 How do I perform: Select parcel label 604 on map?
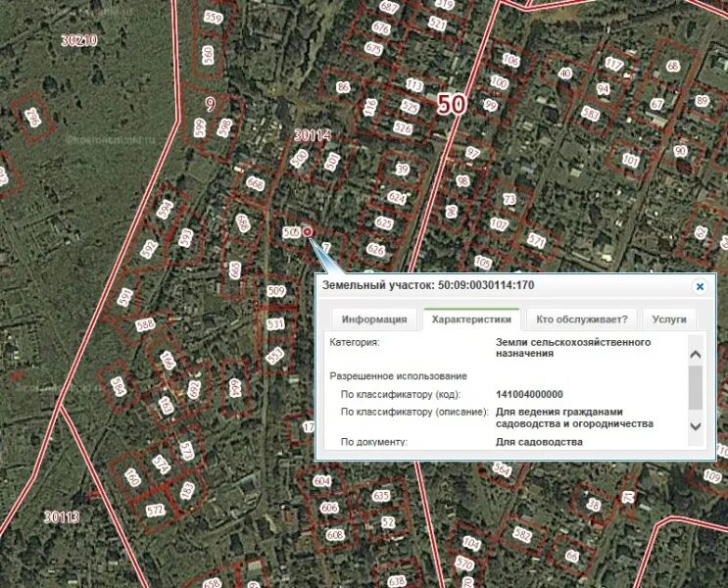tap(321, 481)
